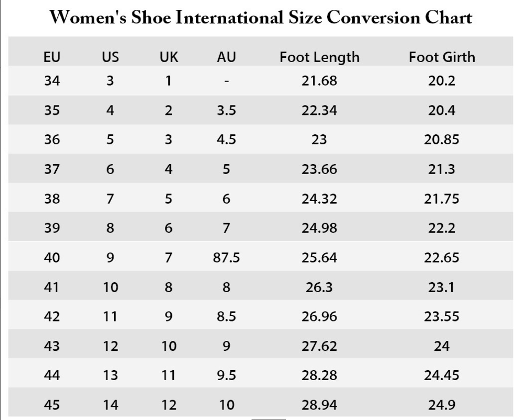Click the AU value 87.5
521x420 pixels.
226,258
